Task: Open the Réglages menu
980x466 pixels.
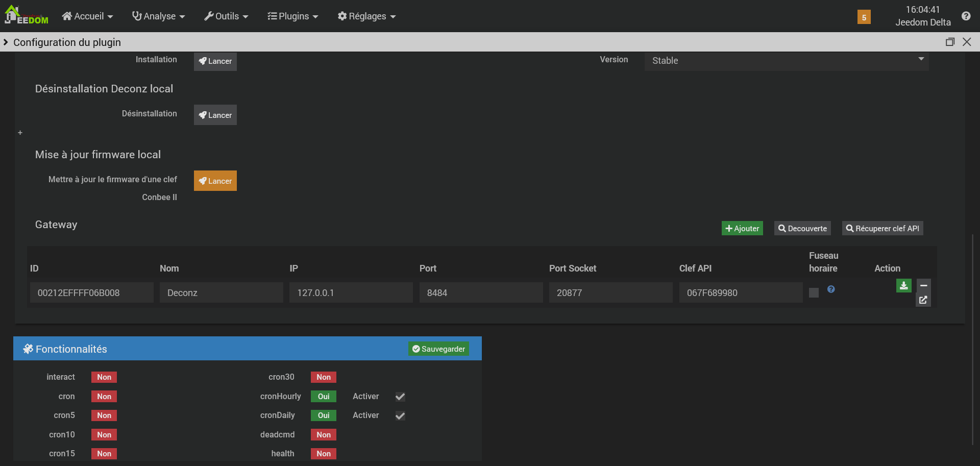Action: (x=366, y=16)
